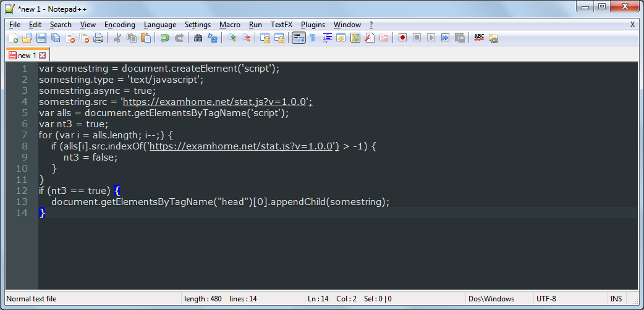The image size is (644, 310).
Task: Save the current document using toolbar icon
Action: [x=41, y=38]
